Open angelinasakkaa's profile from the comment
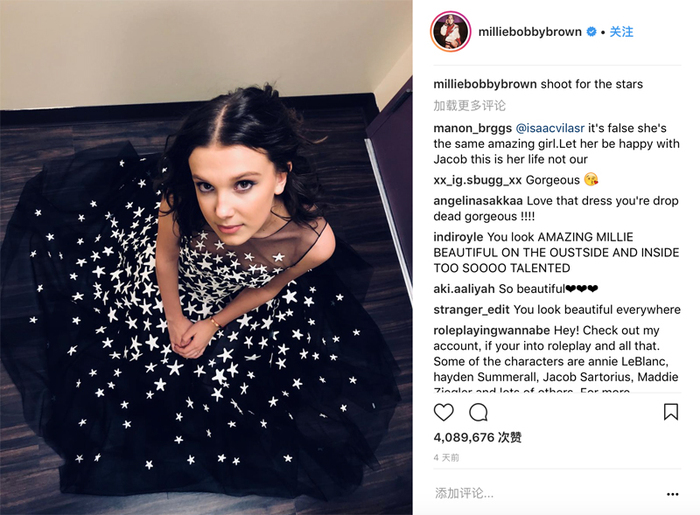This screenshot has width=700, height=515. point(478,201)
